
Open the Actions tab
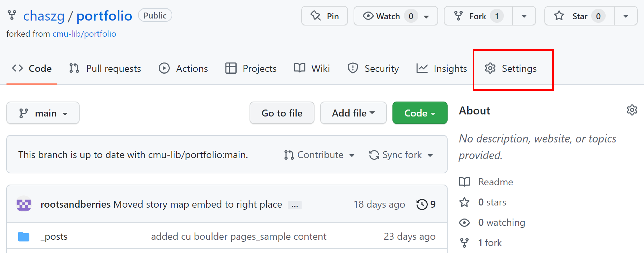point(183,68)
